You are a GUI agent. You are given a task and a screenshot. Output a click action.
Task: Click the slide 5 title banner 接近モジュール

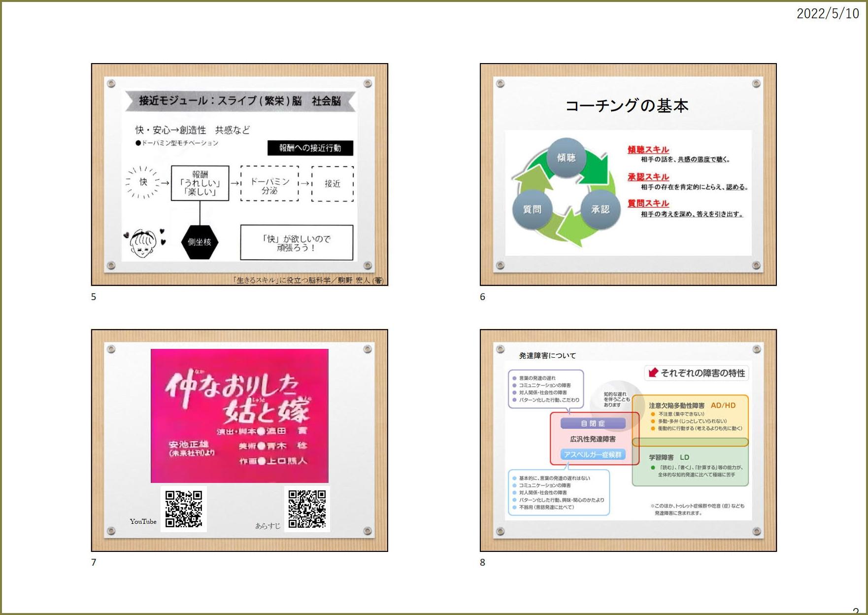(239, 101)
